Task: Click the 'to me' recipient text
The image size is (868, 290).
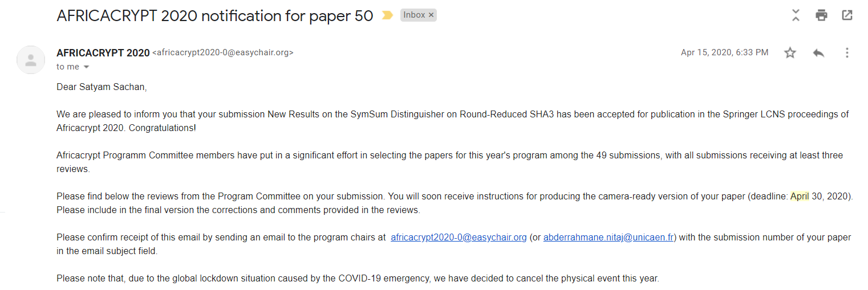Action: click(68, 67)
